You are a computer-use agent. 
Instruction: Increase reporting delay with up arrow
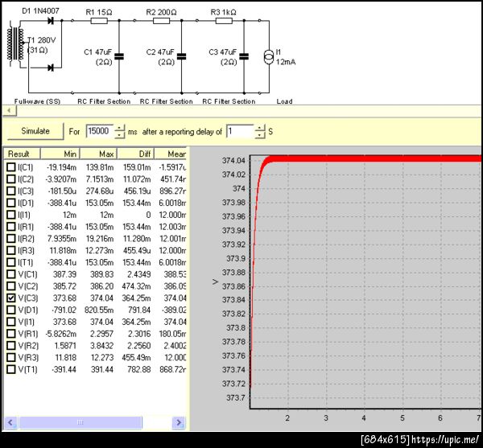coord(260,128)
